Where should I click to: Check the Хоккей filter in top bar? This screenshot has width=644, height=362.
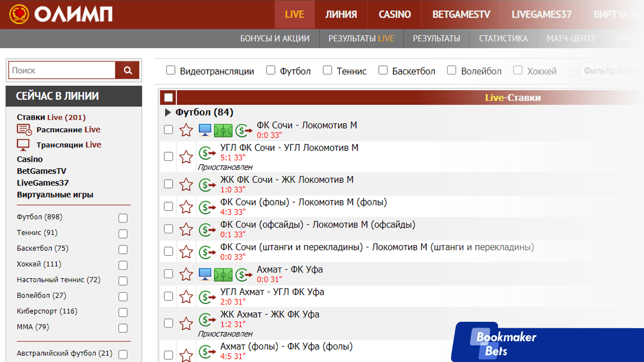point(518,70)
